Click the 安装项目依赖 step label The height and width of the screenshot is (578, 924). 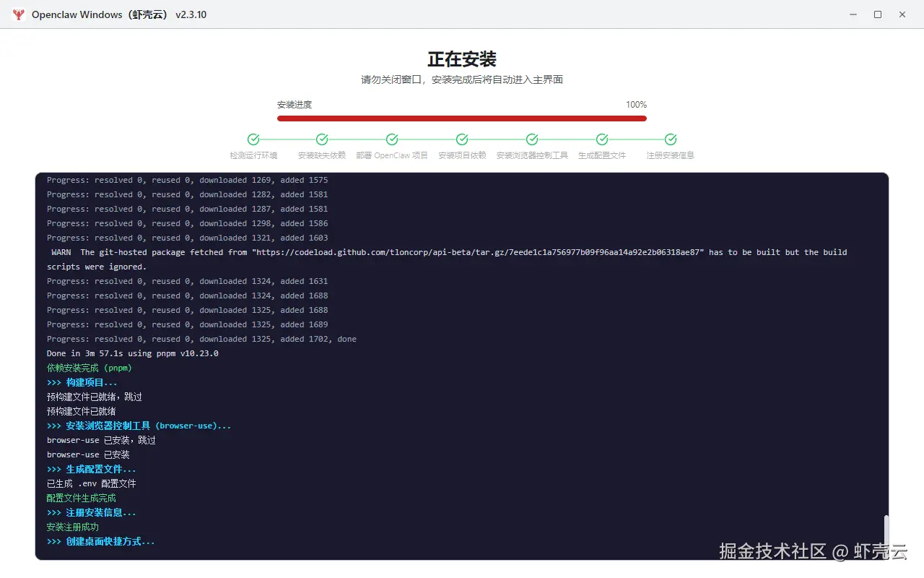tap(462, 155)
